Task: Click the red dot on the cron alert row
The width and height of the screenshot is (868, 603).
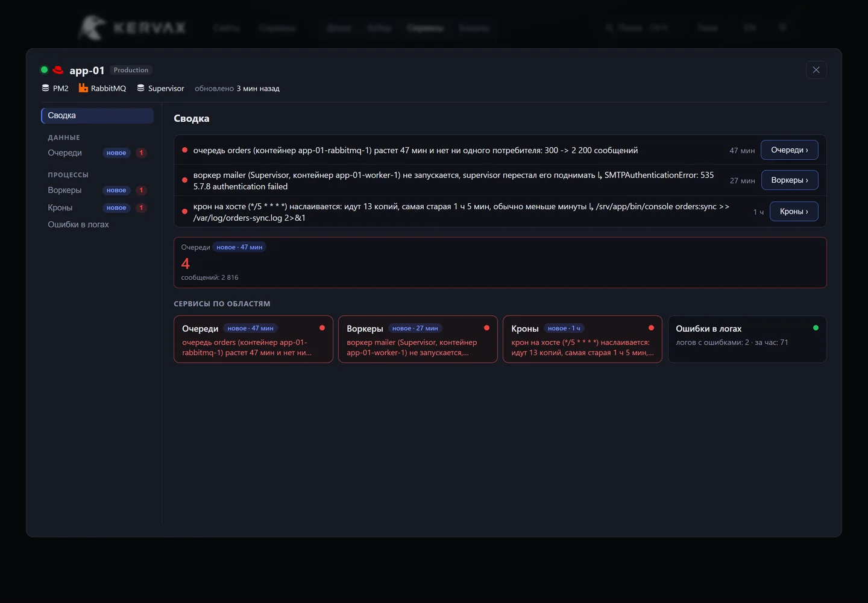Action: click(184, 212)
